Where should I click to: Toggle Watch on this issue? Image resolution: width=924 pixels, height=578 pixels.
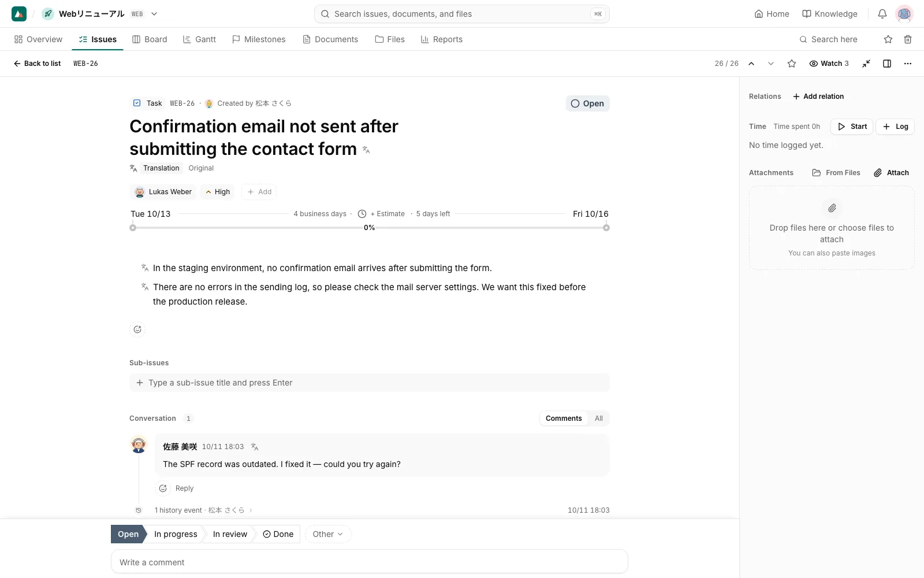pos(829,64)
